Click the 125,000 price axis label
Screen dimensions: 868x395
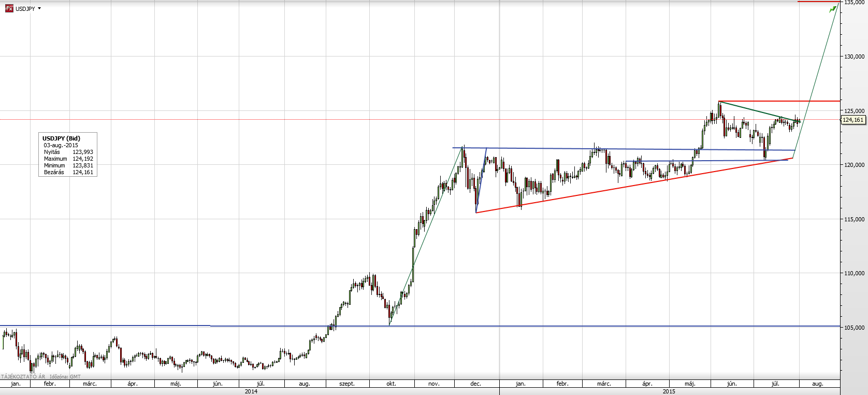pos(855,111)
